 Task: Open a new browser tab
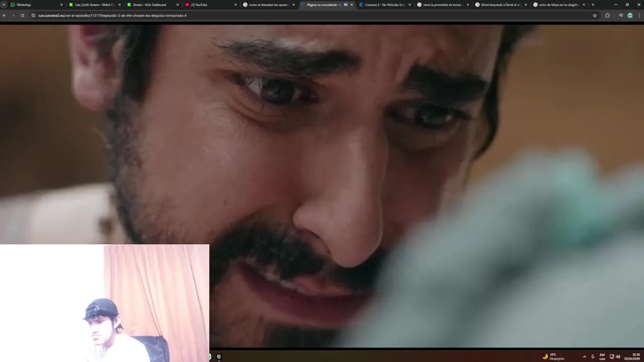[x=593, y=5]
